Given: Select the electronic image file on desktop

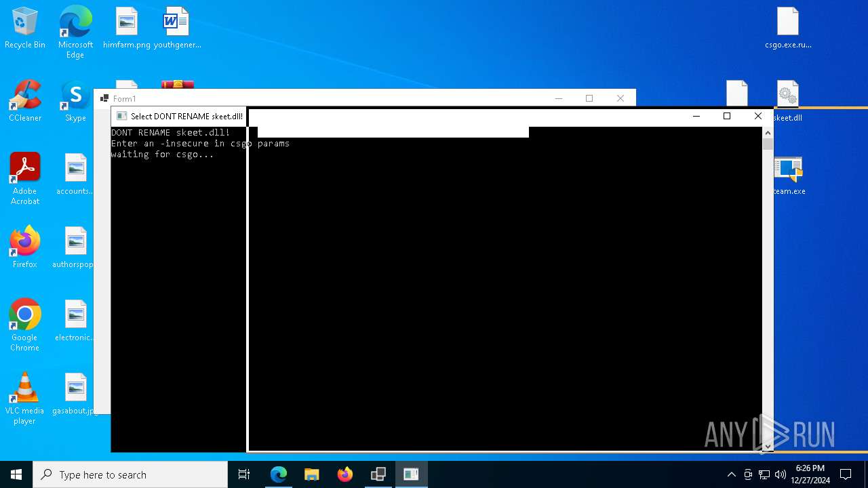Looking at the screenshot, I should tap(74, 321).
